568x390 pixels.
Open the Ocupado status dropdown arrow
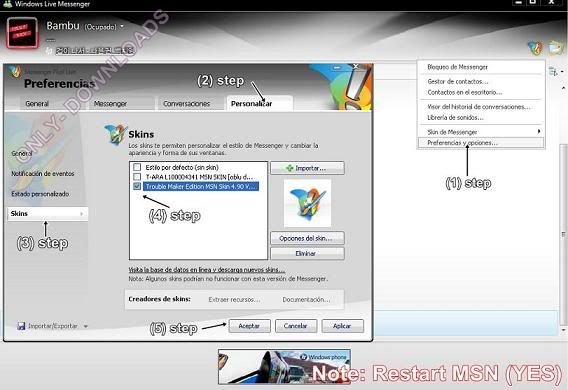coord(122,26)
